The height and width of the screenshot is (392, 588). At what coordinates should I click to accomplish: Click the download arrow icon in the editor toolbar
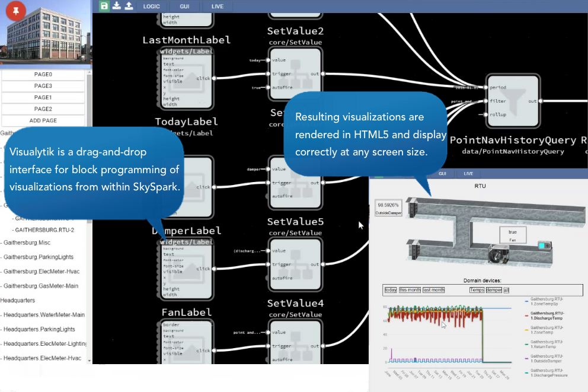click(x=117, y=5)
